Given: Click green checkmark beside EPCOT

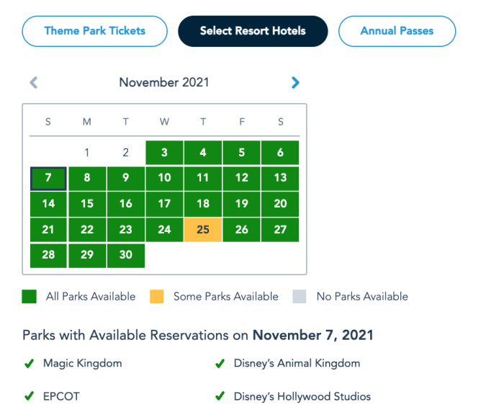Looking at the screenshot, I should [x=29, y=396].
